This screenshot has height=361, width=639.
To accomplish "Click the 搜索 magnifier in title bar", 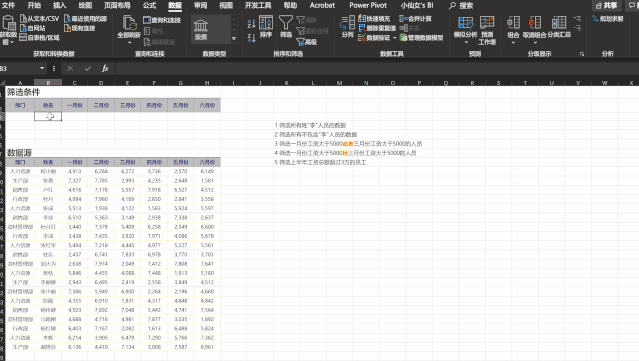I will pyautogui.click(x=452, y=5).
